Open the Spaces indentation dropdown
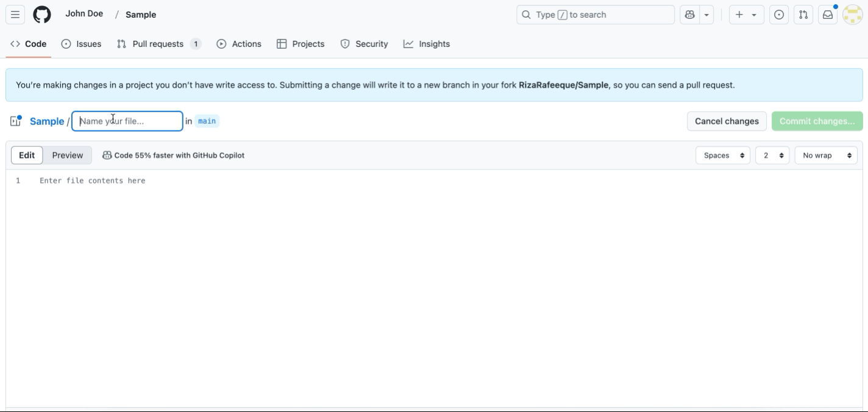Image resolution: width=868 pixels, height=412 pixels. 722,155
